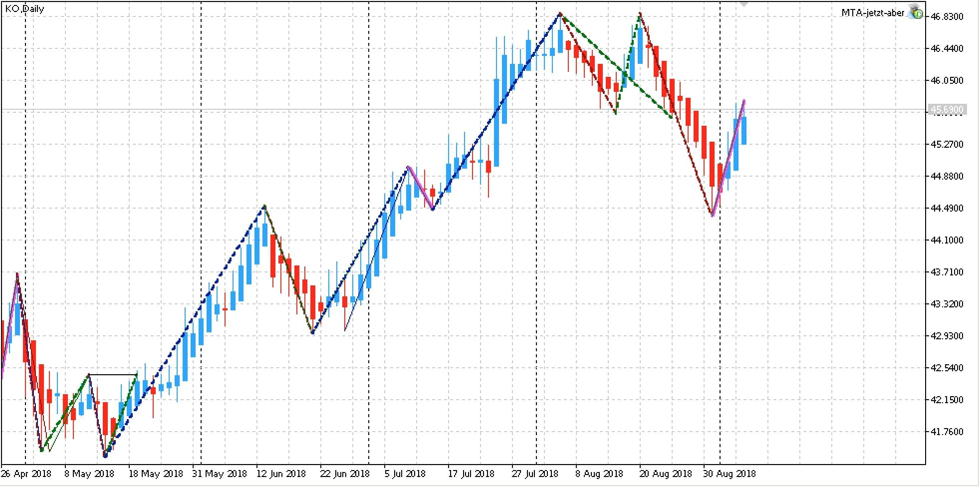The width and height of the screenshot is (980, 487).
Task: Click the 42.9300 price axis label
Action: [947, 336]
